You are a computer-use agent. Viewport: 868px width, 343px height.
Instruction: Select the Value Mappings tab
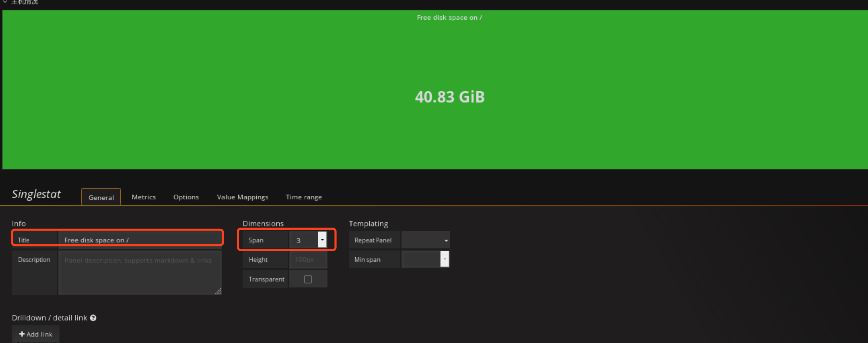[242, 197]
